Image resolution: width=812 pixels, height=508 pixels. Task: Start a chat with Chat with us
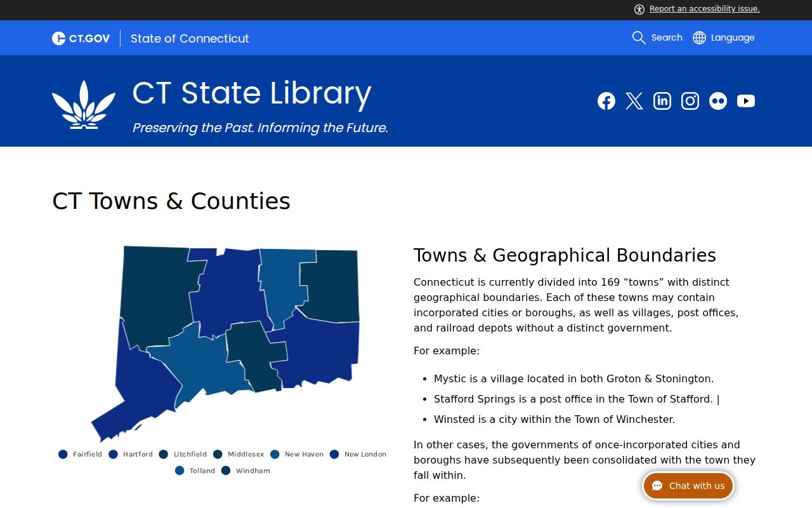[688, 486]
